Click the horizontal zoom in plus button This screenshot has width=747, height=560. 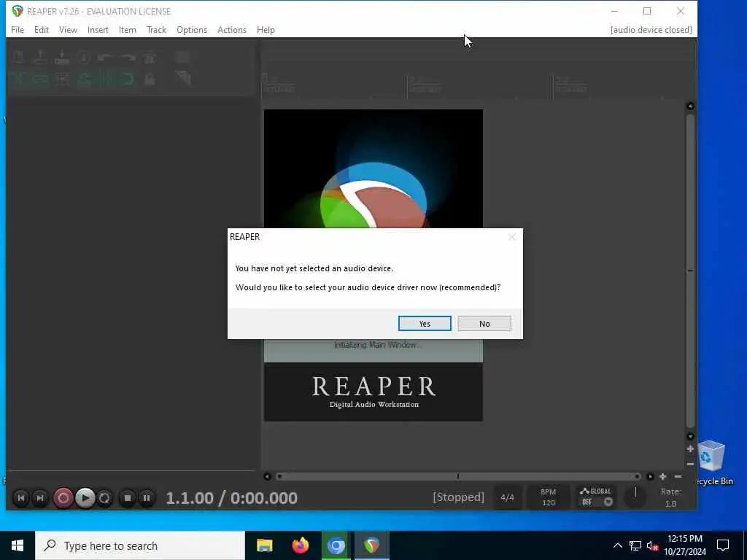[662, 477]
